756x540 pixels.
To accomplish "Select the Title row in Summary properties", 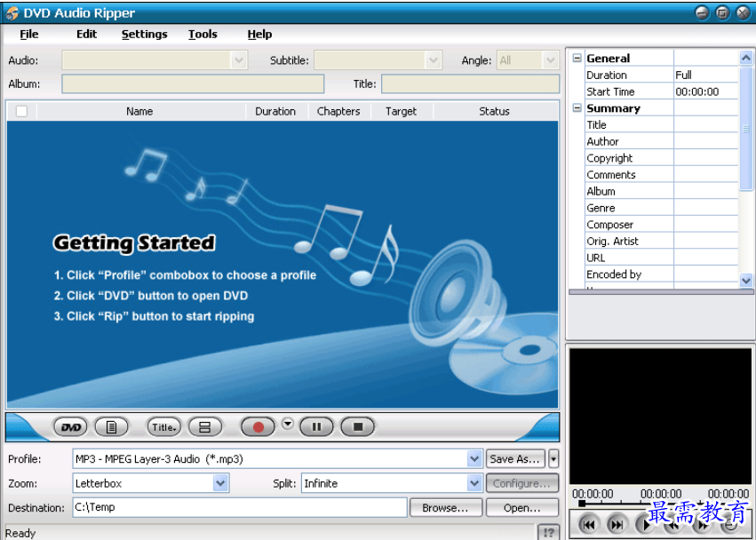I will point(662,125).
